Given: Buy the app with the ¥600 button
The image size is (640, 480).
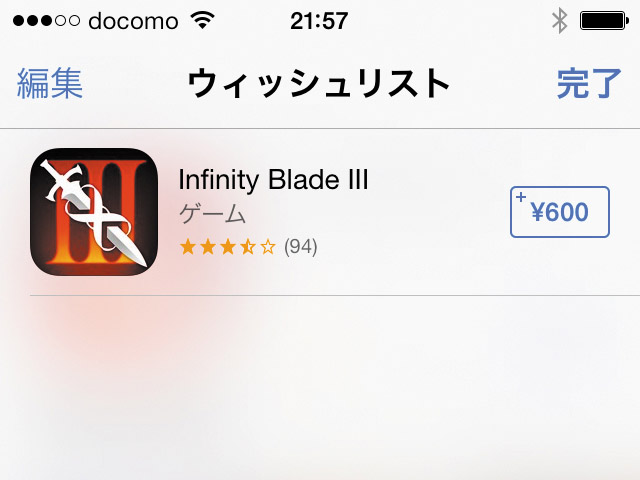Looking at the screenshot, I should [560, 212].
